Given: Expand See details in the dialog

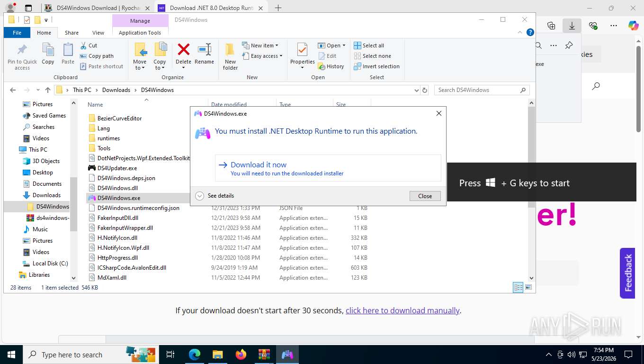Looking at the screenshot, I should (x=215, y=196).
